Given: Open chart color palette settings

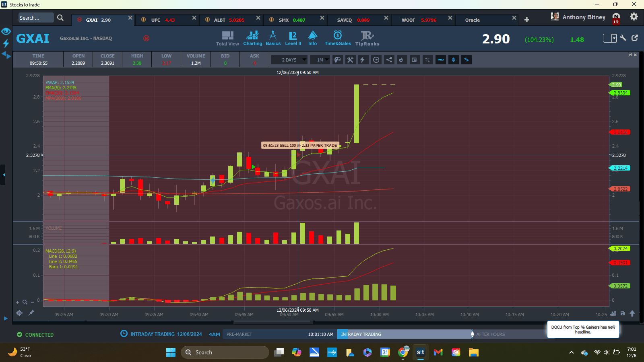Looking at the screenshot, I should (x=338, y=60).
